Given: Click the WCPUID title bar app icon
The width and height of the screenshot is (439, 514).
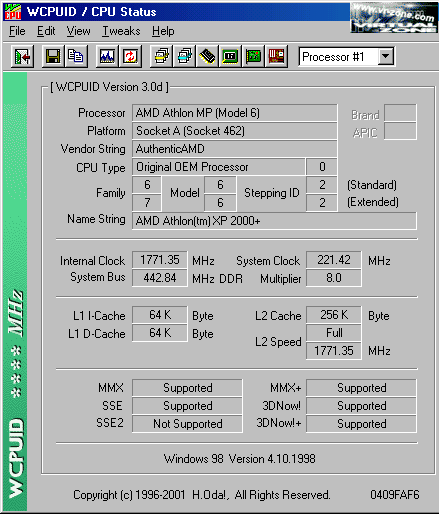Looking at the screenshot, I should pos(13,12).
